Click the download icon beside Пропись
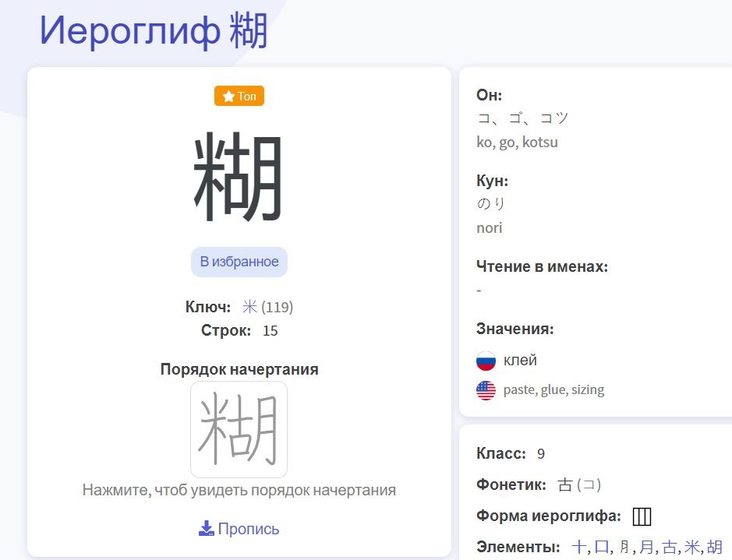The image size is (732, 560). (206, 528)
